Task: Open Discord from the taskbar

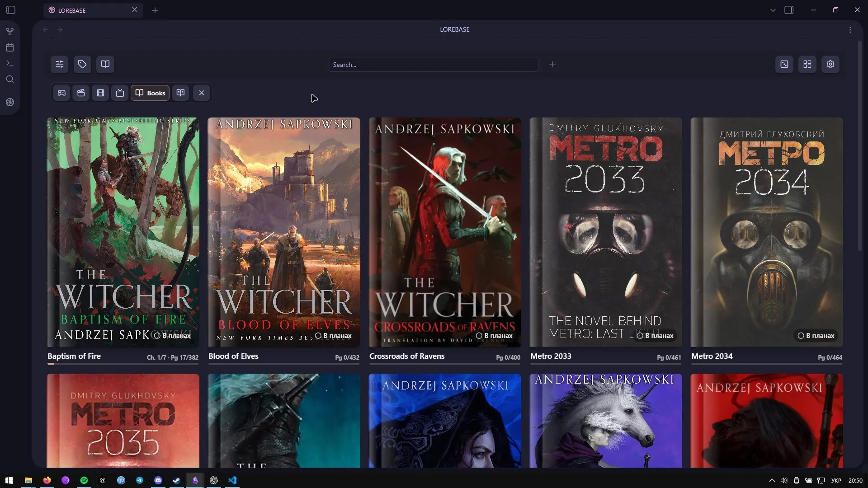Action: coord(158,480)
